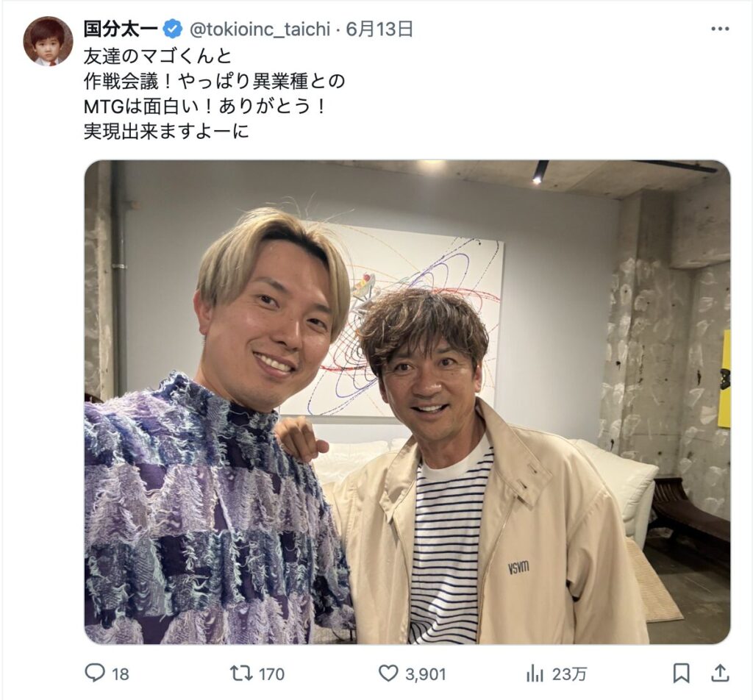The image size is (753, 700).
Task: Click the blue verified badge
Action: pos(172,29)
